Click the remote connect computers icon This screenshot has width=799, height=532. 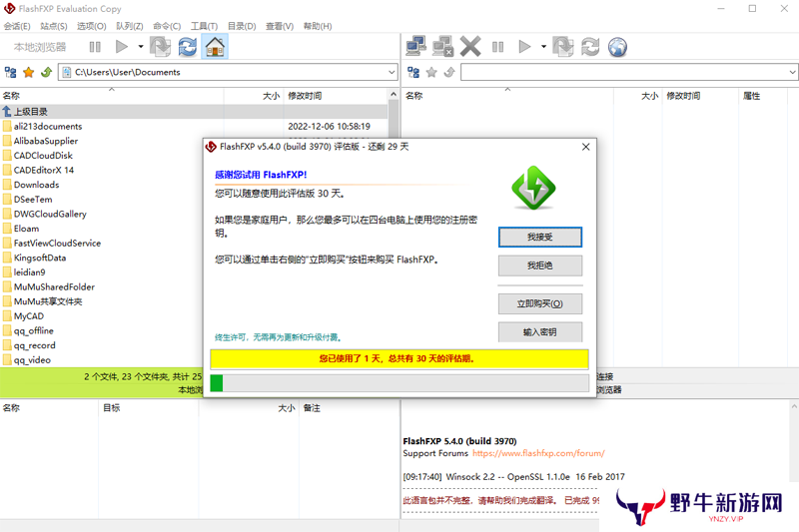pos(416,47)
